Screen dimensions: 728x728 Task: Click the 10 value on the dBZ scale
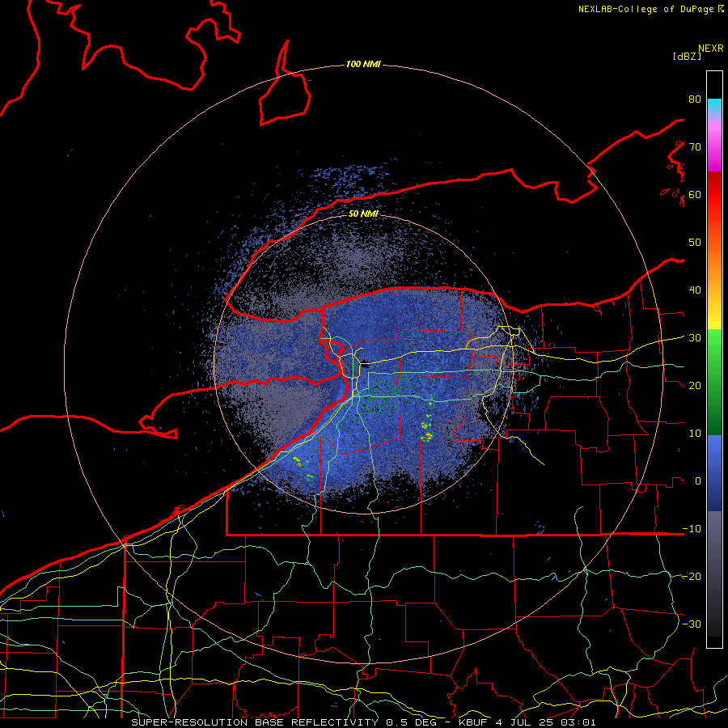(695, 434)
